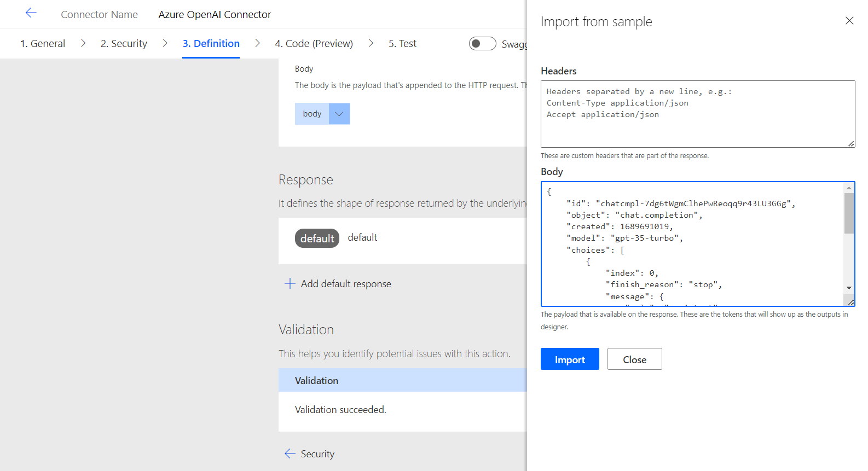
Task: Select the blue body parameter chip
Action: 312,114
